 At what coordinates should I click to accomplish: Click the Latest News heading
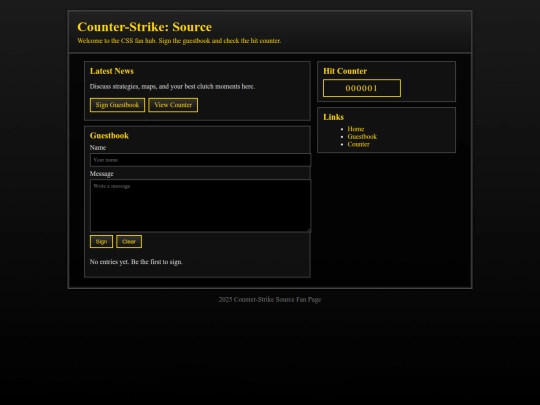[112, 71]
